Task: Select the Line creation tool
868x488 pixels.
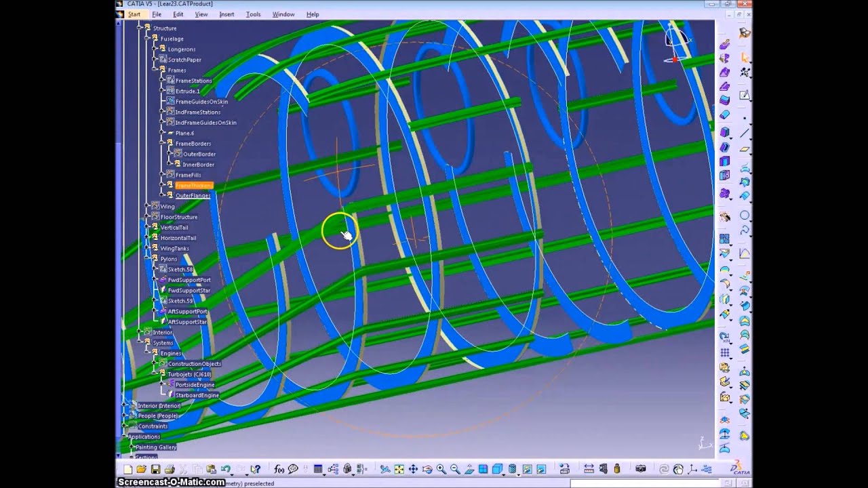Action: click(x=744, y=132)
